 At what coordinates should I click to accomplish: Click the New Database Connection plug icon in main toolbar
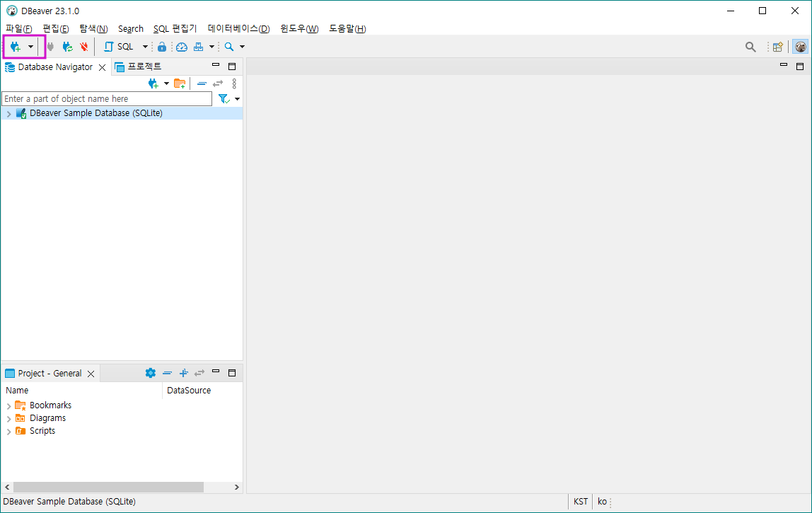point(16,47)
